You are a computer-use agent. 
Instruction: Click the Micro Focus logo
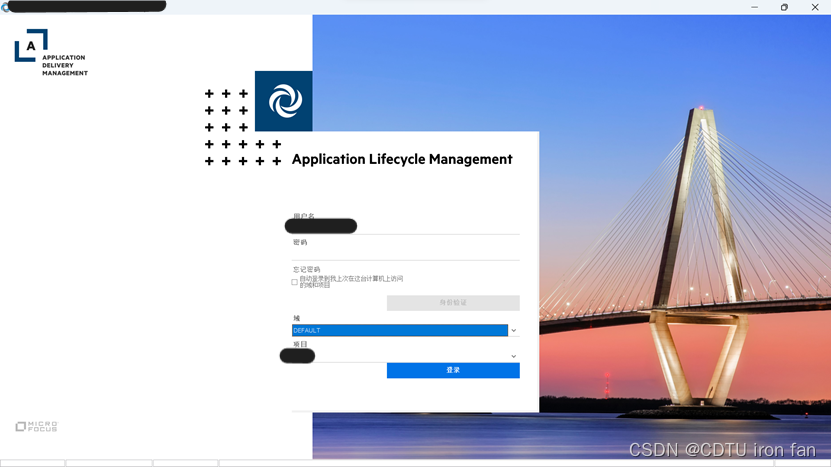(x=37, y=426)
